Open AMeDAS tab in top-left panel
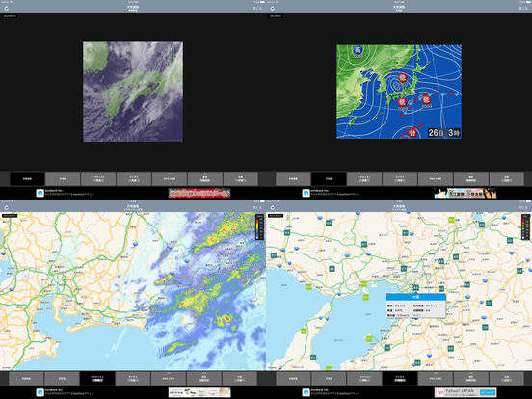This screenshot has height=399, width=532. pos(134,179)
